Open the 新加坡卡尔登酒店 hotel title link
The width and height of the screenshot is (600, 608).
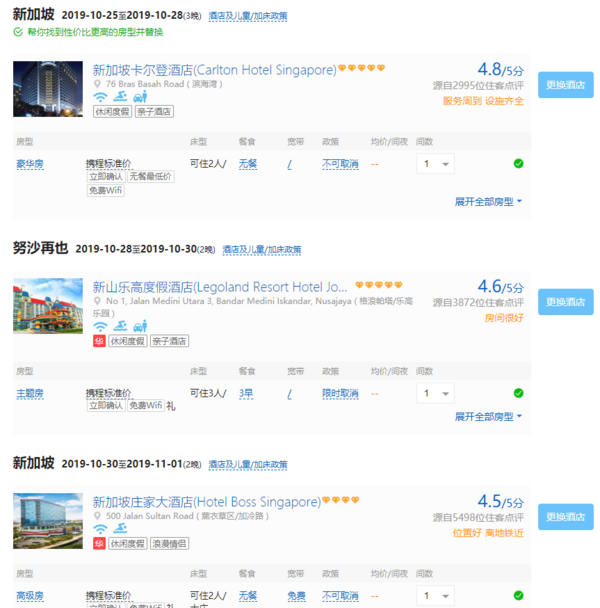pos(214,70)
